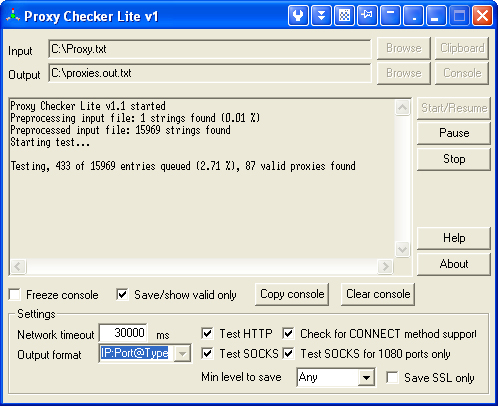
Task: Close the Proxy Checker Lite window
Action: [x=482, y=15]
